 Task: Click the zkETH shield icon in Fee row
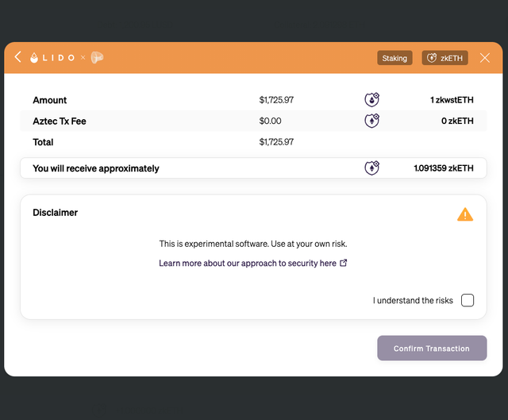tap(372, 121)
